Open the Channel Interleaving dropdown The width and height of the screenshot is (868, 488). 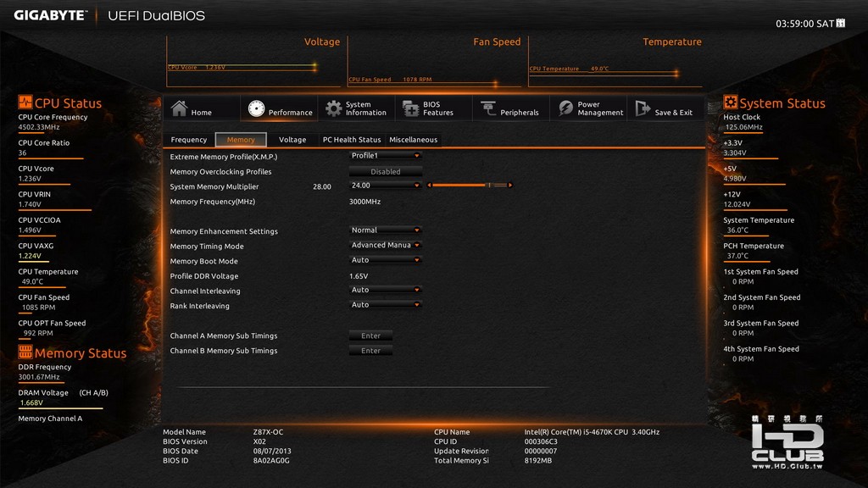click(x=386, y=290)
